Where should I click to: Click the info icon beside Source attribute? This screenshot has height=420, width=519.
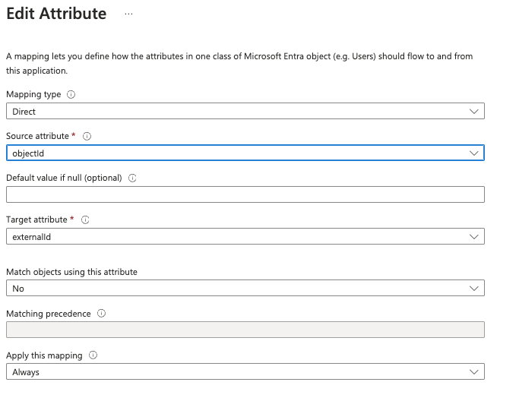(x=87, y=137)
